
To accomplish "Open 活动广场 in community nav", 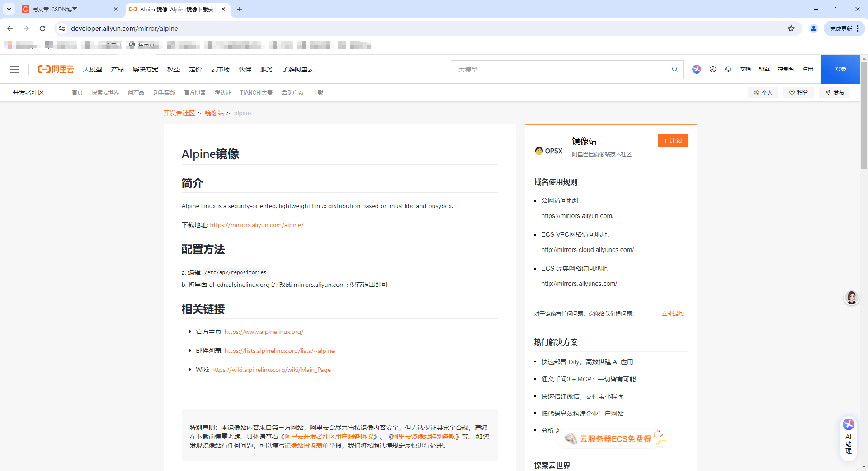I will pos(292,93).
